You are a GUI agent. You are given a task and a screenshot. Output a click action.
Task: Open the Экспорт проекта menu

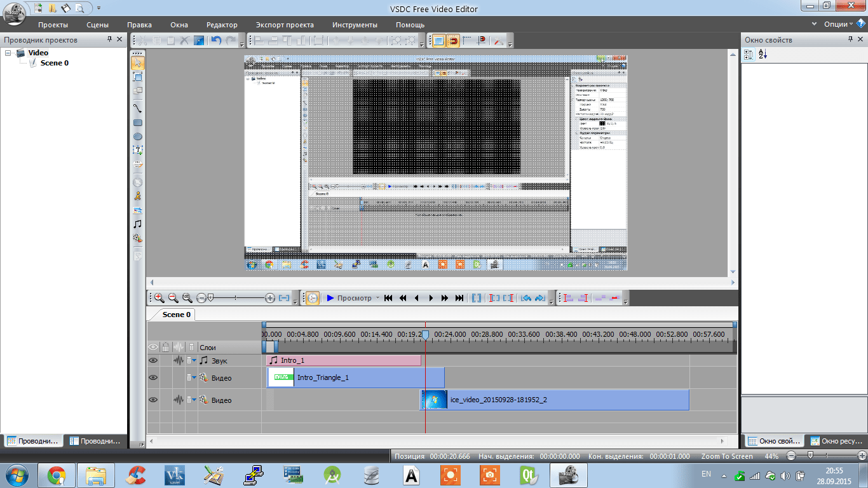pos(285,25)
